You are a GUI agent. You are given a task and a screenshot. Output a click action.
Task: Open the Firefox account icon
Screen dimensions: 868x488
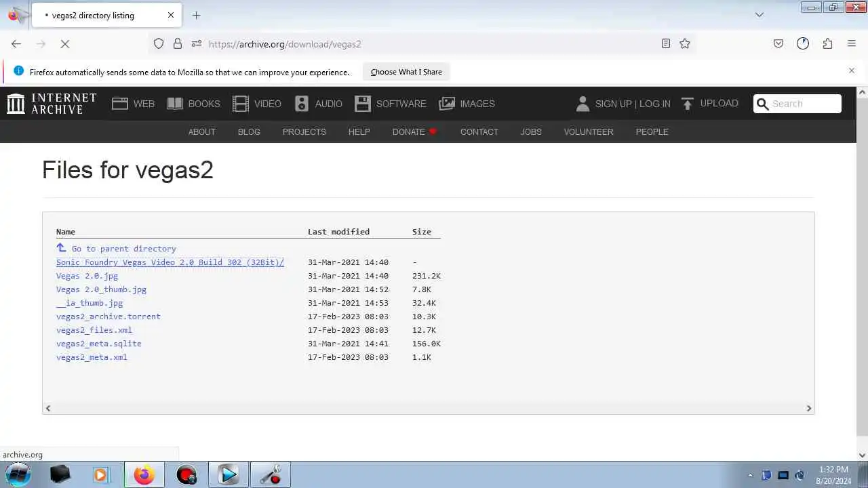[803, 43]
